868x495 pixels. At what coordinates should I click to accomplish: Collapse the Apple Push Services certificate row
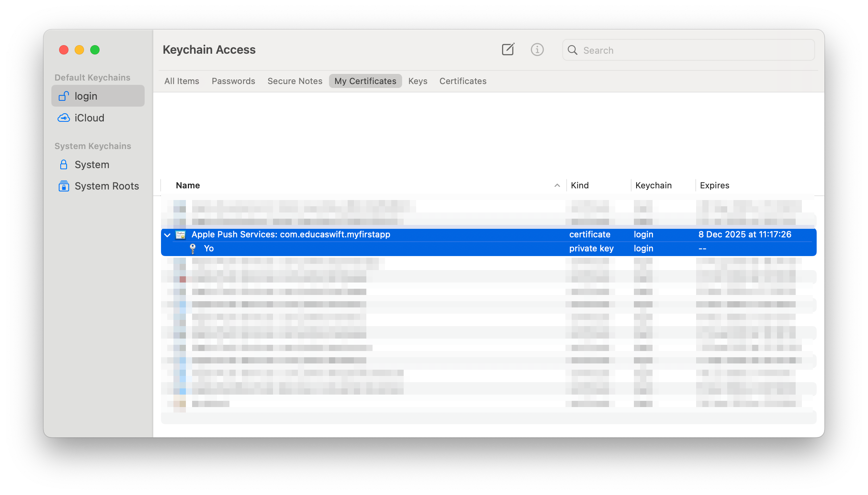coord(167,235)
